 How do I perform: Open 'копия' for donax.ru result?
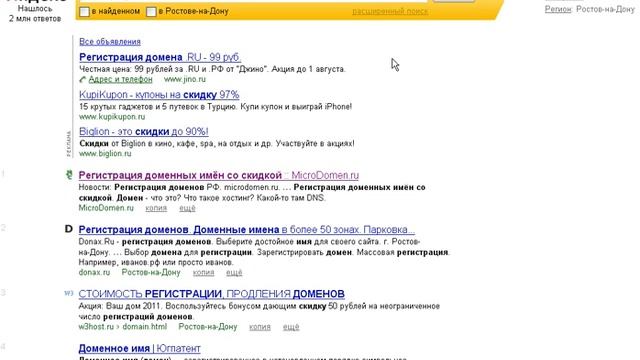tap(203, 272)
